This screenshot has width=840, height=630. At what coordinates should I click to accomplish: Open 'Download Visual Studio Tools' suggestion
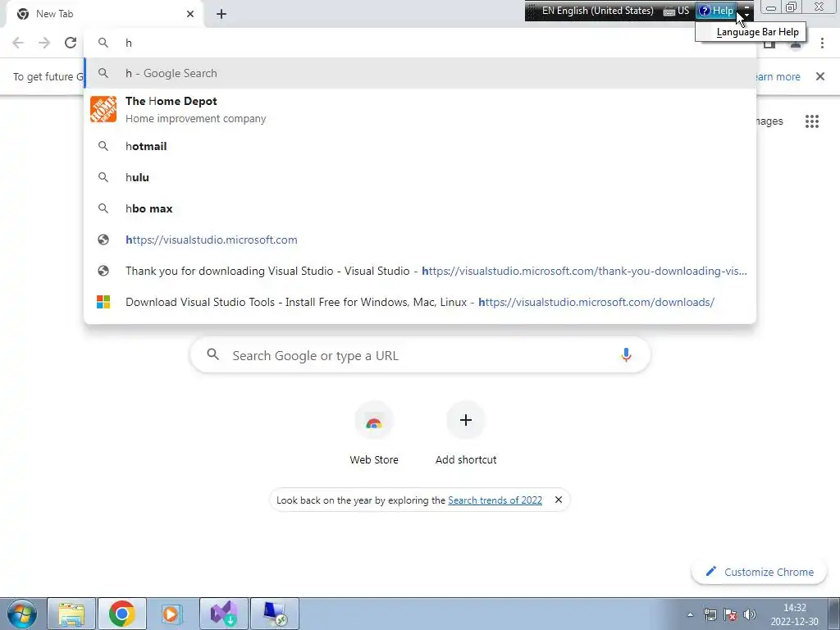(420, 302)
